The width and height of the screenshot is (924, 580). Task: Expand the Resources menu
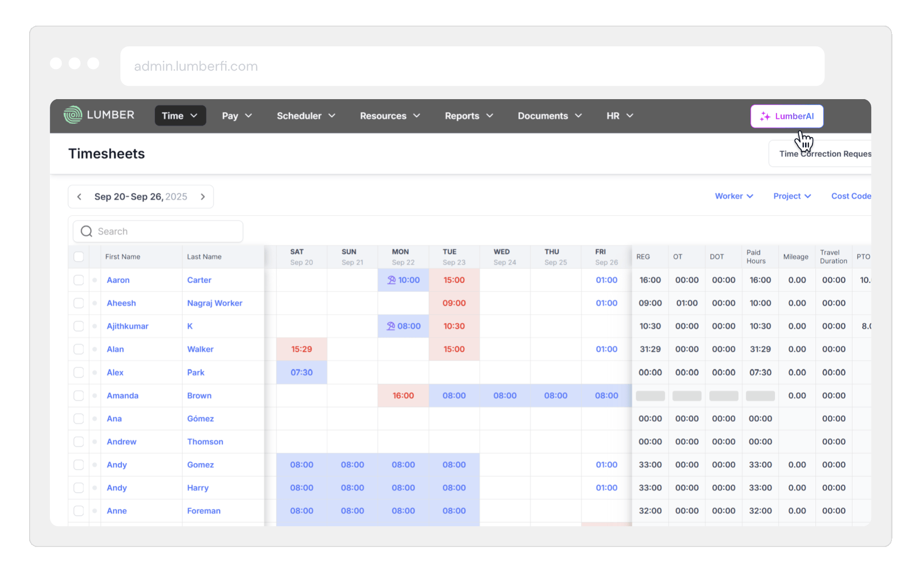(390, 116)
